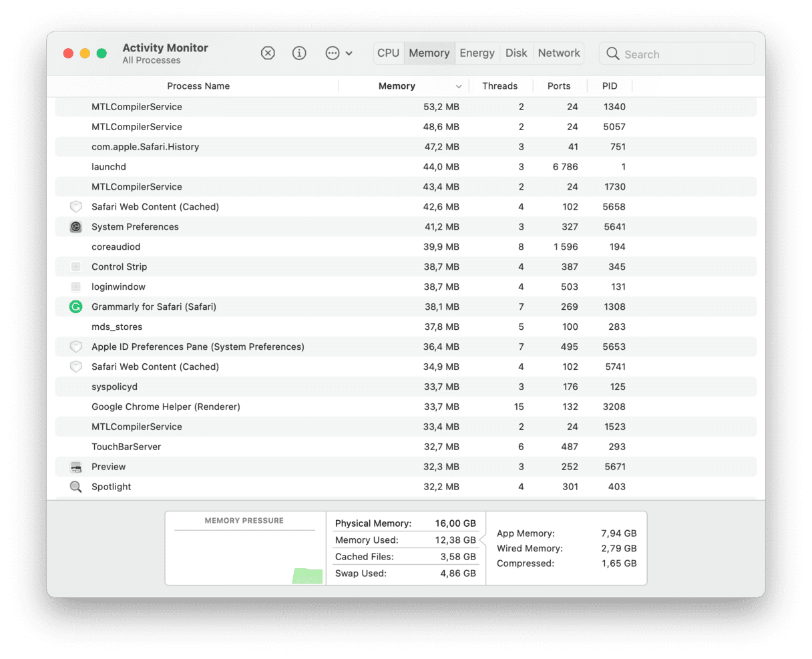Viewport: 812px width, 659px height.
Task: Switch to the CPU tab
Action: pyautogui.click(x=388, y=53)
